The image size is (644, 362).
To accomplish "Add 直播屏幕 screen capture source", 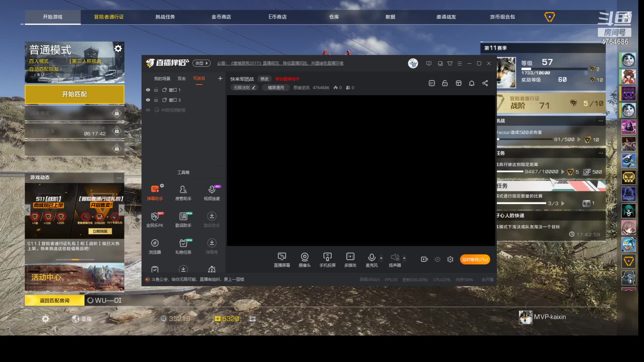I will click(x=282, y=260).
